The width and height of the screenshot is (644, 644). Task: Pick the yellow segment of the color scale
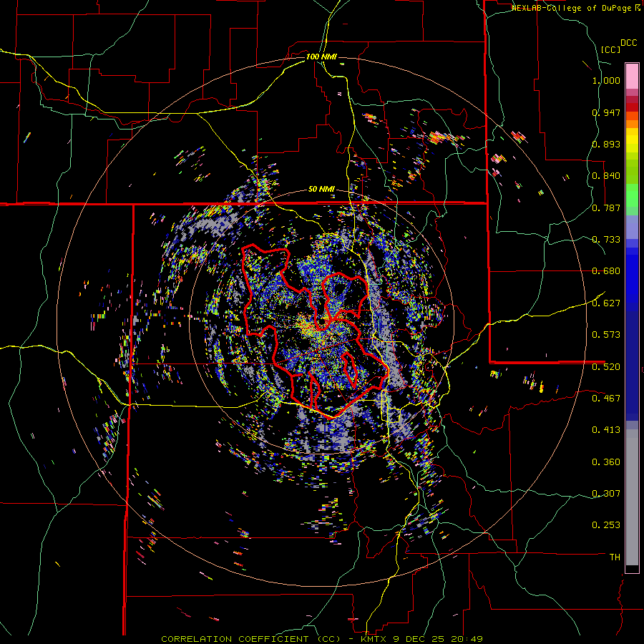(x=632, y=141)
